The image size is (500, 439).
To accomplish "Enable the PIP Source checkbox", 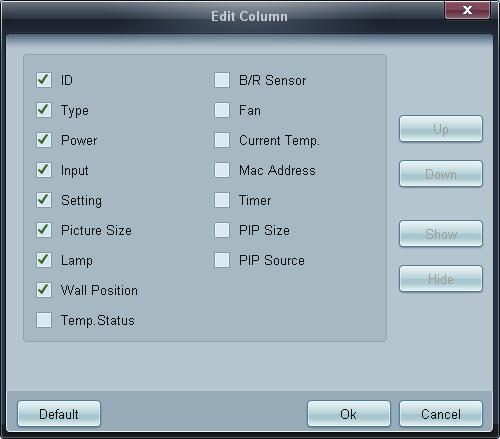I will [222, 260].
